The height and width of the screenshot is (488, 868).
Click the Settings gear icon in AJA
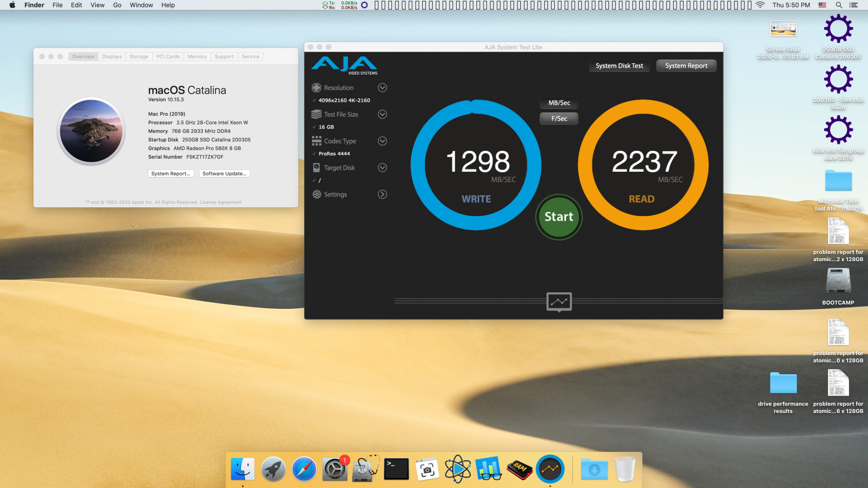point(316,194)
